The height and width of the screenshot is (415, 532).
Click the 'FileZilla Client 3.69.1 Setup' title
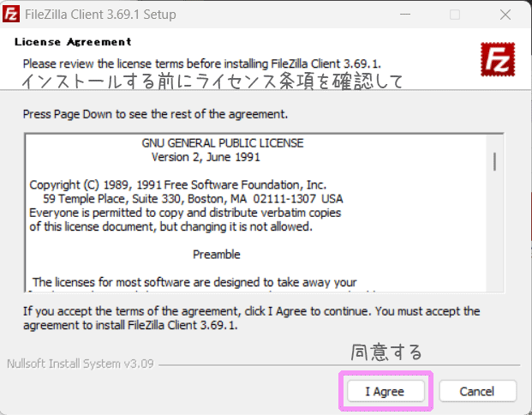tap(100, 15)
